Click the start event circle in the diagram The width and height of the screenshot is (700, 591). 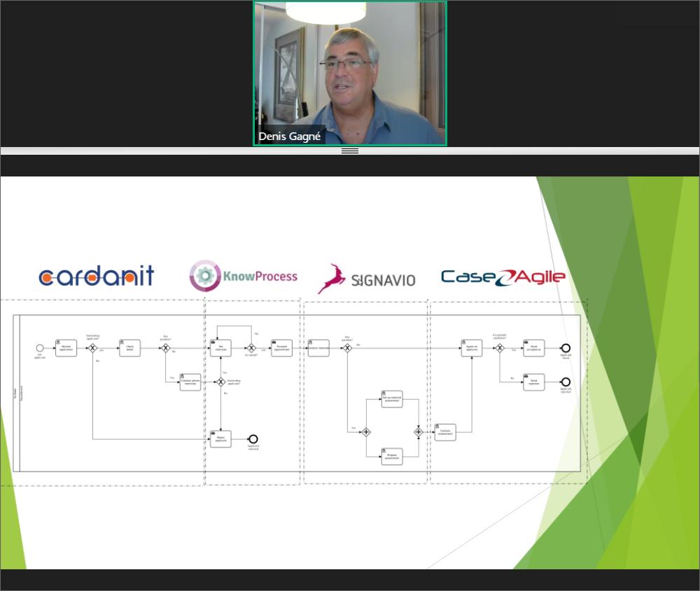click(x=40, y=348)
